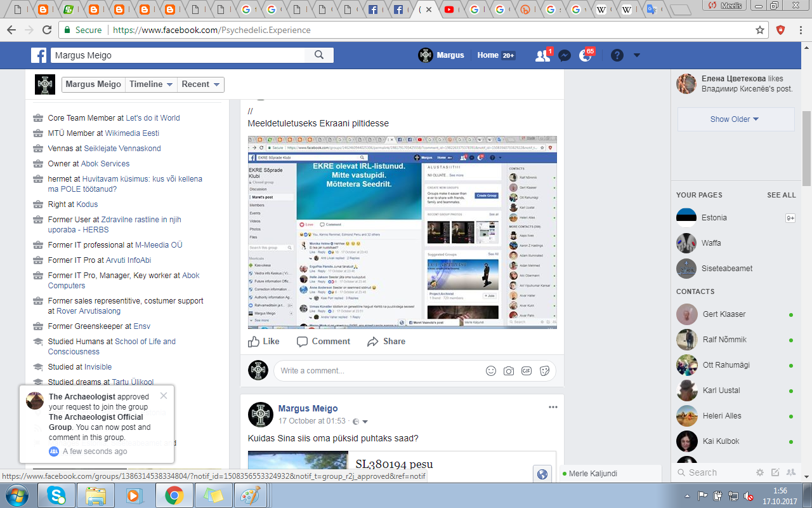Viewport: 812px width, 508px height.
Task: Add a GIF to the comment
Action: click(x=526, y=371)
